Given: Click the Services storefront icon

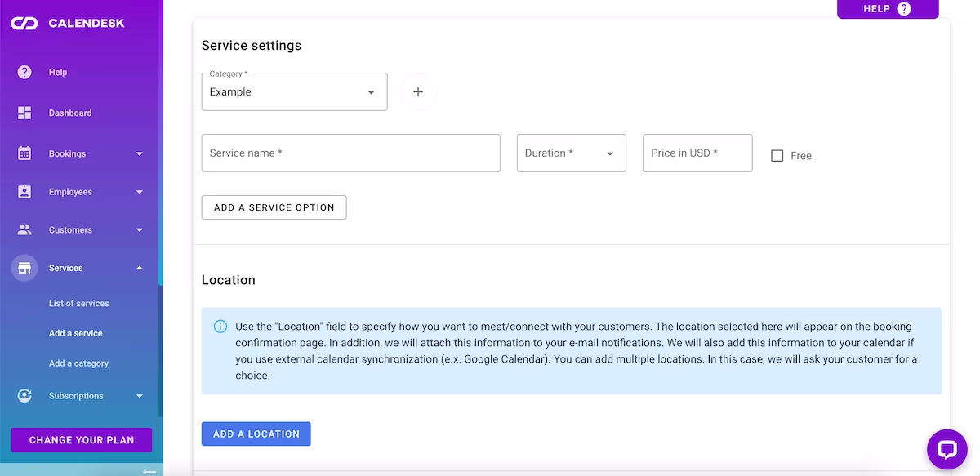Looking at the screenshot, I should (24, 268).
